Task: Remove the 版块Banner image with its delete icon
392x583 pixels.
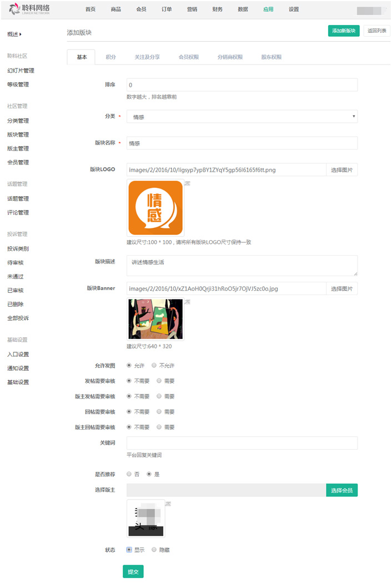Action: 187,302
